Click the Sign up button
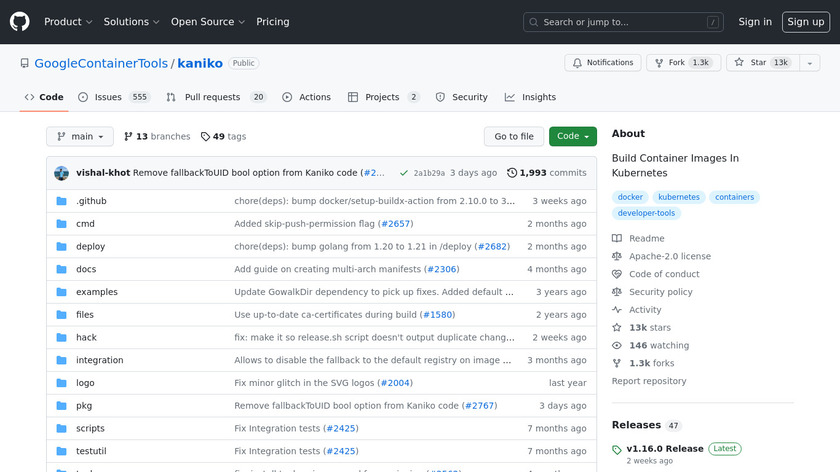This screenshot has height=472, width=840. 805,22
